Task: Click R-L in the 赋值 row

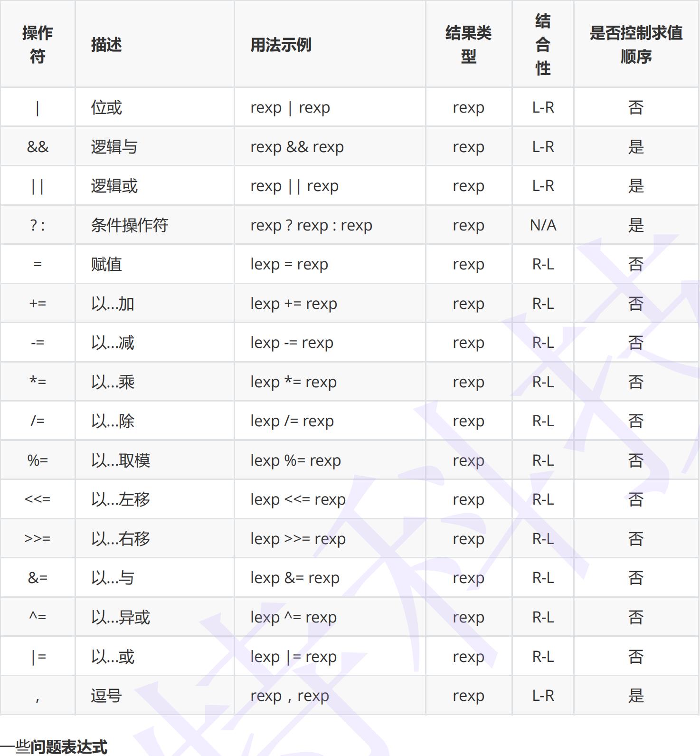Action: 543,264
